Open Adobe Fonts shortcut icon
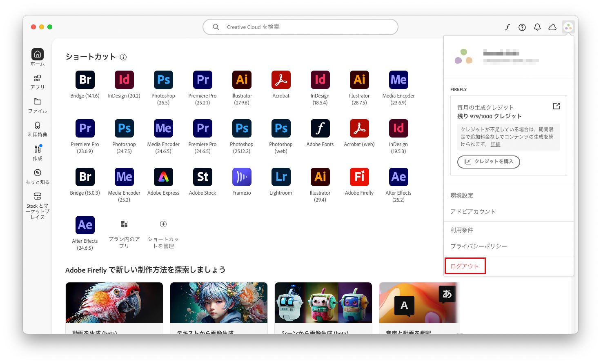The width and height of the screenshot is (601, 364). click(320, 128)
